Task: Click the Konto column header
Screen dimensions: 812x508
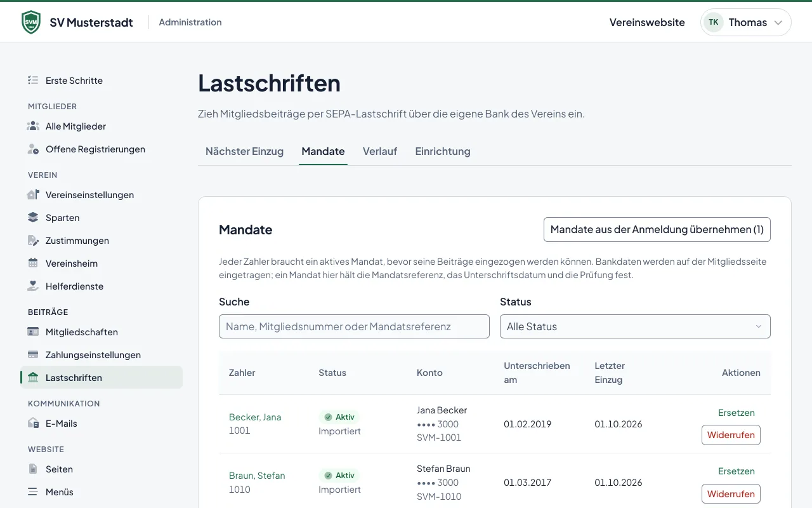Action: pos(429,373)
